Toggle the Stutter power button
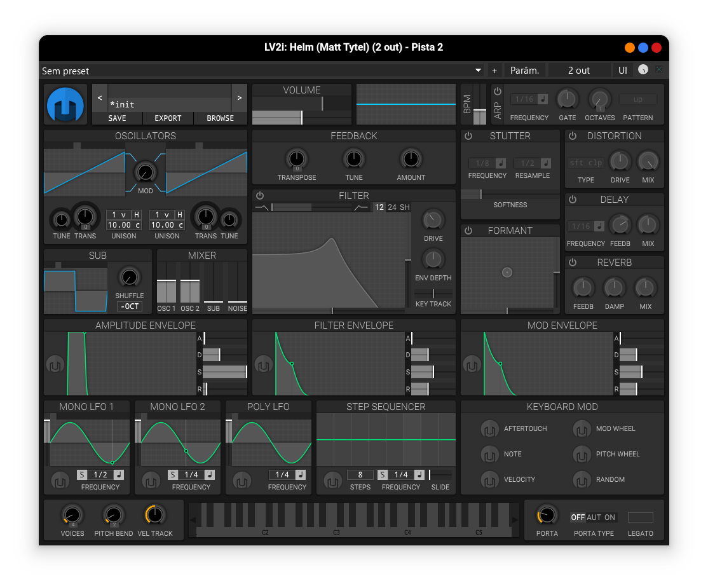The image size is (708, 588). [468, 136]
